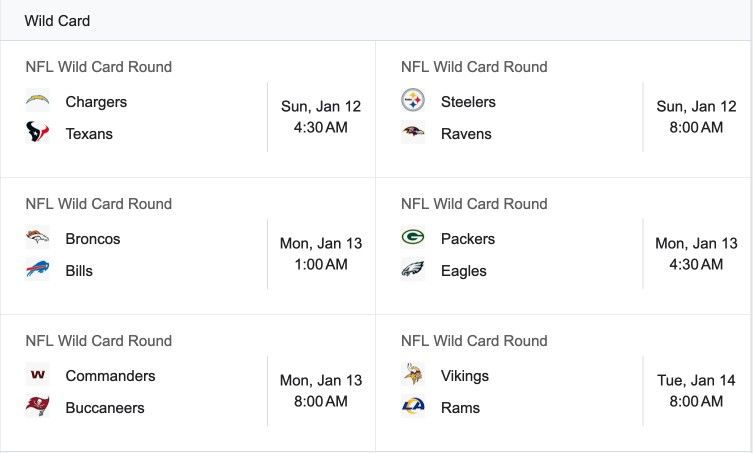Screen dimensions: 753x453
Task: Select the Eagles team logo
Action: click(413, 269)
